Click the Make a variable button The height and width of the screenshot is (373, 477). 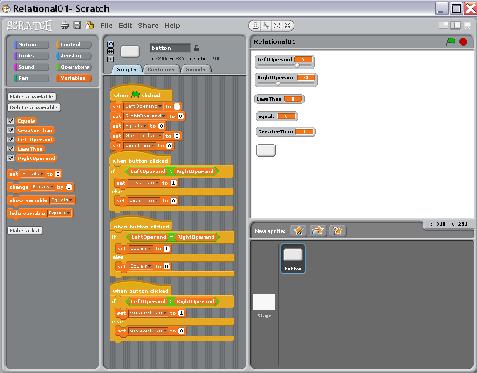pyautogui.click(x=32, y=97)
